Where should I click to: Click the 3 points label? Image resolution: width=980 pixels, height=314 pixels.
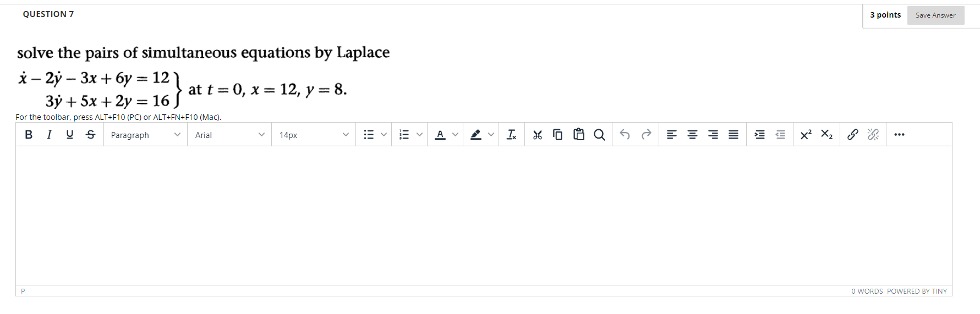pos(885,15)
